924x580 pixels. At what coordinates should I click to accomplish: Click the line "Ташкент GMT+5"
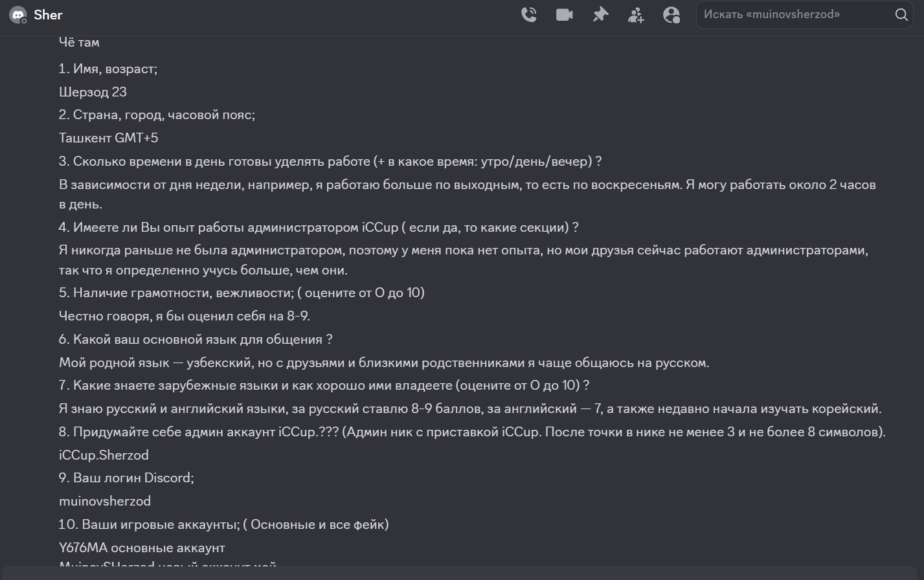[108, 138]
